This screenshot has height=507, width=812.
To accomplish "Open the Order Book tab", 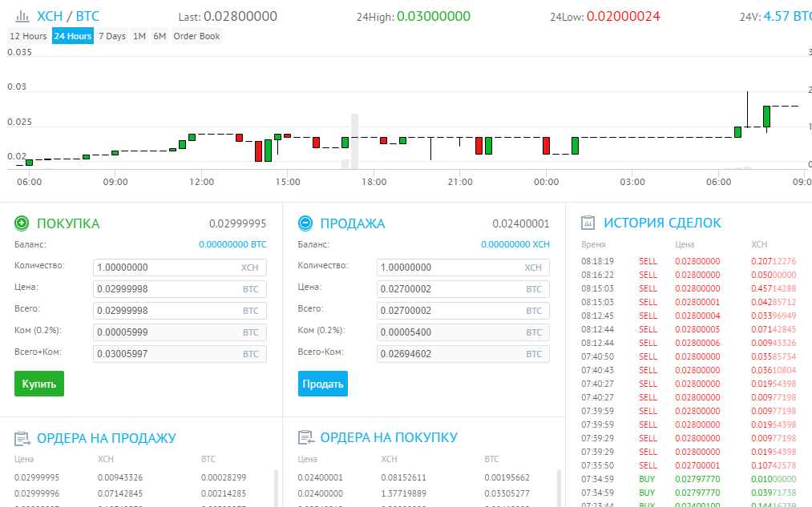I will pos(196,35).
